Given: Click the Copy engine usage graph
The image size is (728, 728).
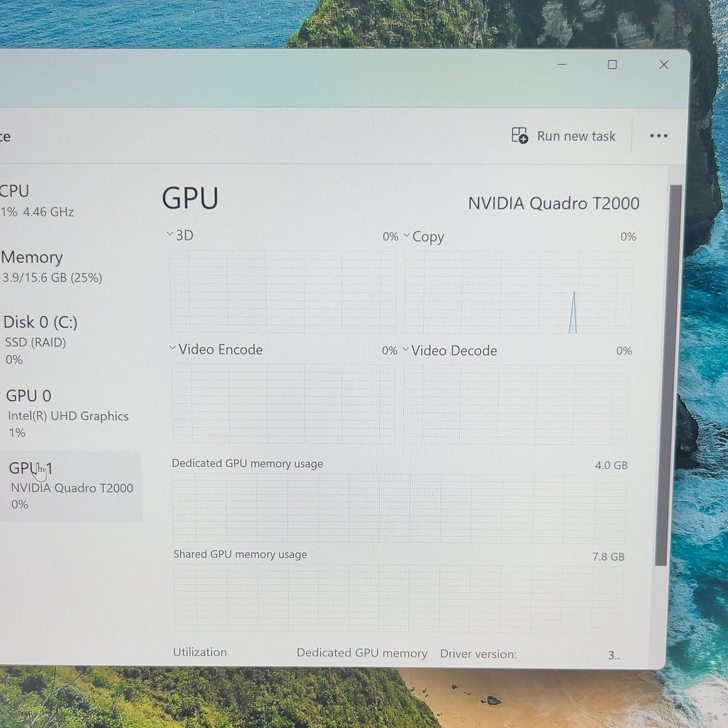Looking at the screenshot, I should click(x=518, y=292).
